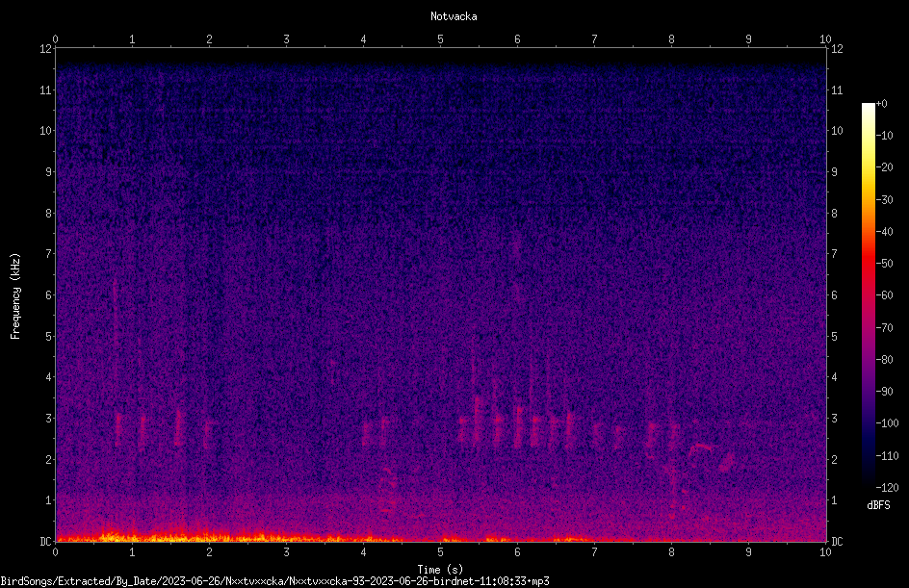This screenshot has height=588, width=909.
Task: Click the -50 colorbar label
Action: [884, 264]
